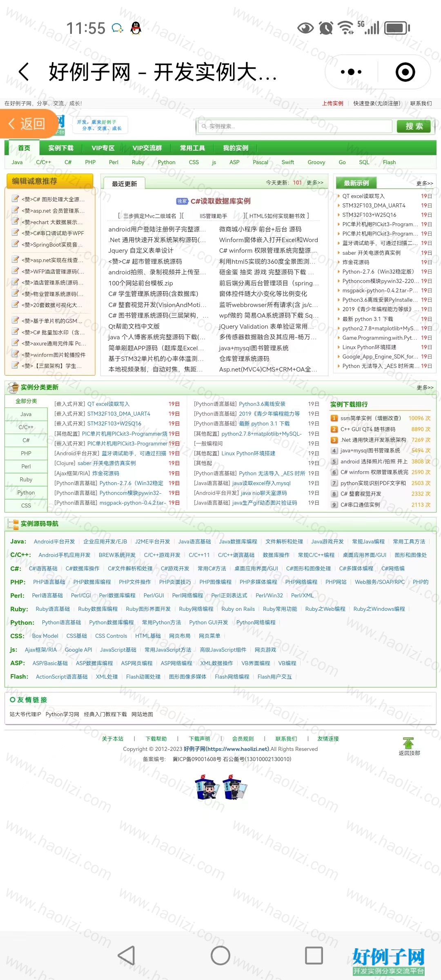The image size is (441, 980).
Task: Open 炸金花源码 in 最新示例 list
Action: pyautogui.click(x=356, y=262)
